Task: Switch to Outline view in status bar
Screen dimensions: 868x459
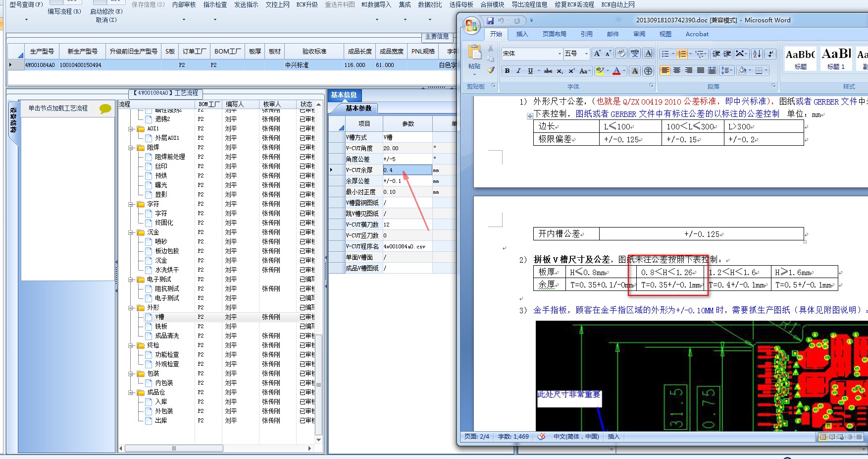Action: tap(850, 437)
